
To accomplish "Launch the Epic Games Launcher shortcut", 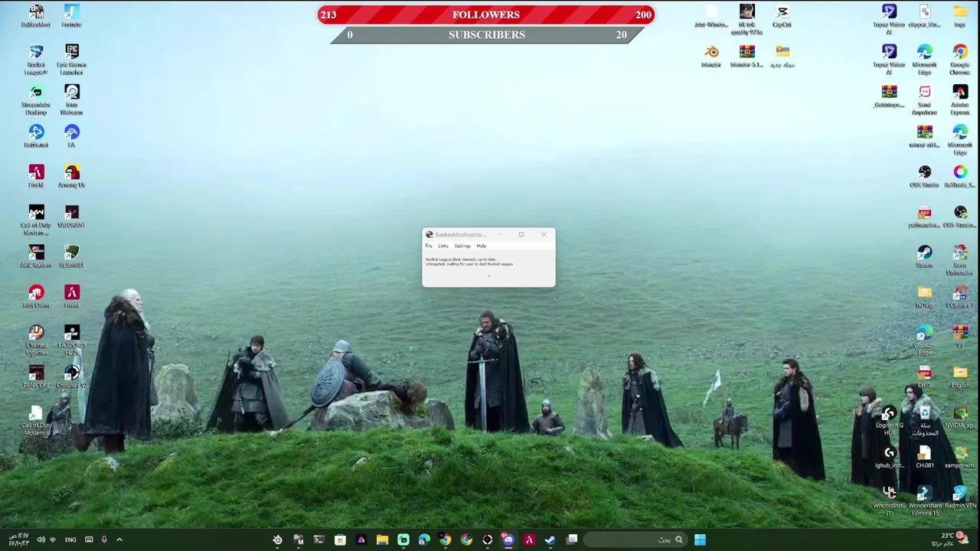I will pyautogui.click(x=71, y=60).
